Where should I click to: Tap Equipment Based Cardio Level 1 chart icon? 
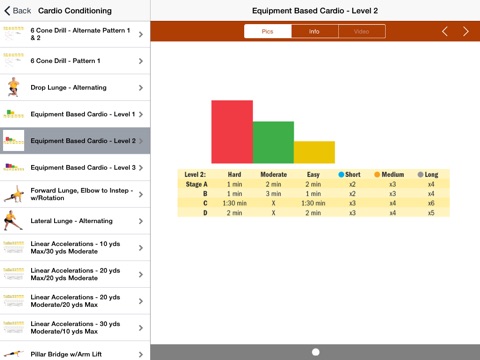pyautogui.click(x=14, y=114)
